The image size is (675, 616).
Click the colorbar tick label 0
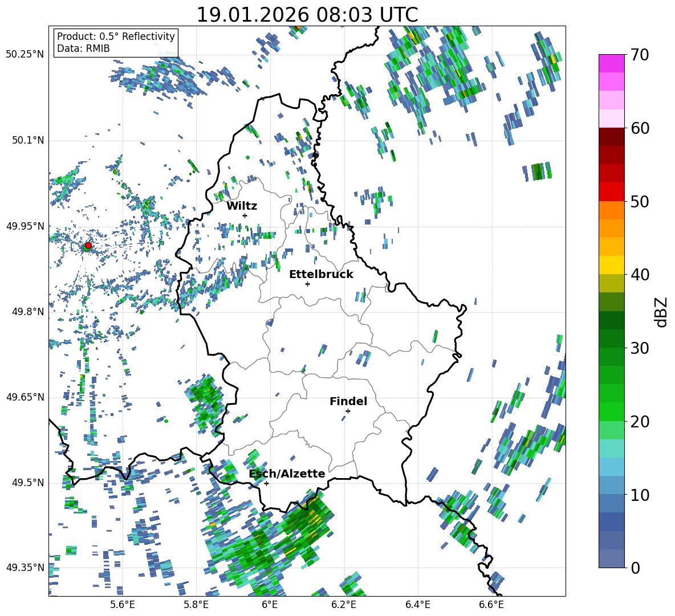[x=635, y=568]
